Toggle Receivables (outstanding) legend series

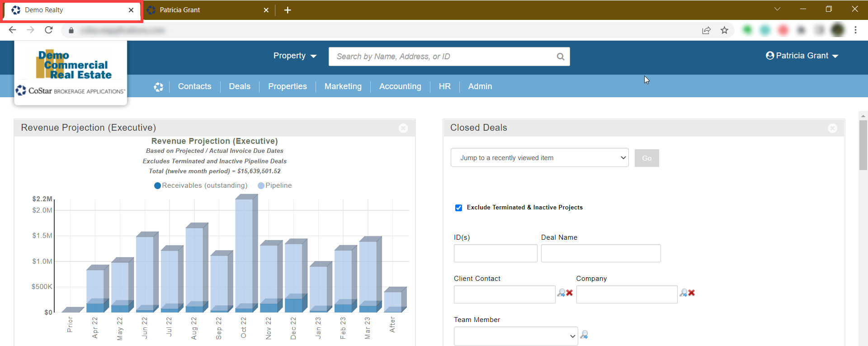201,185
